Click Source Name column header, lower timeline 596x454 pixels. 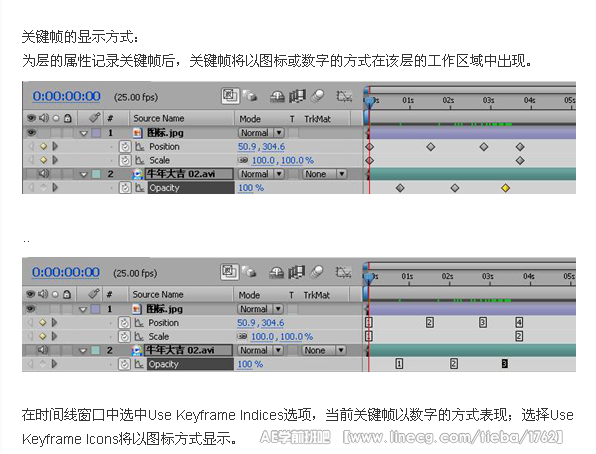pos(158,294)
